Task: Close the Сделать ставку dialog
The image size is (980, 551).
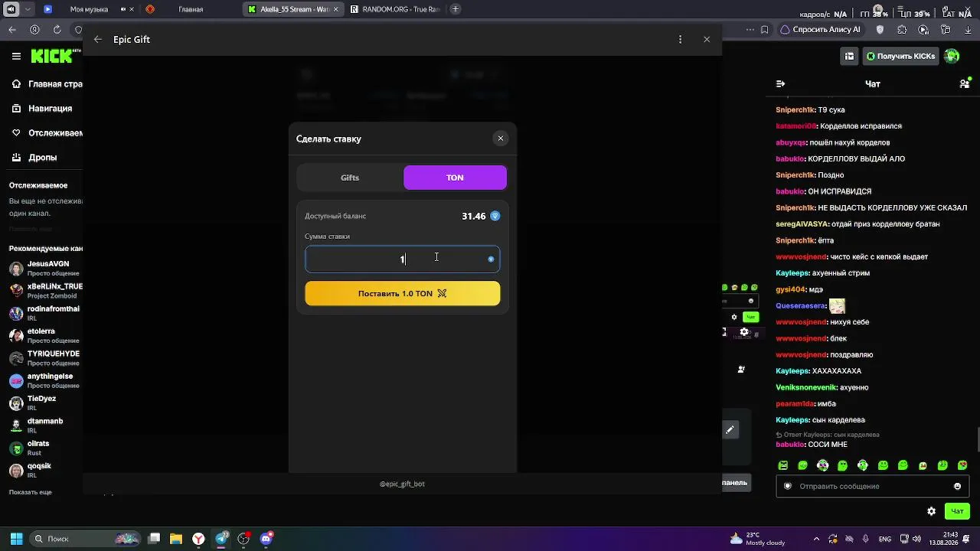Action: click(x=501, y=139)
